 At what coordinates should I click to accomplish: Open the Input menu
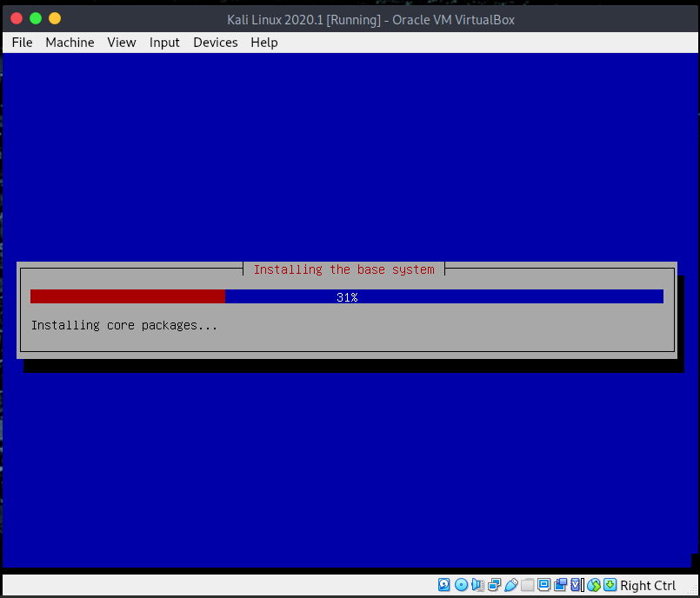click(x=164, y=43)
